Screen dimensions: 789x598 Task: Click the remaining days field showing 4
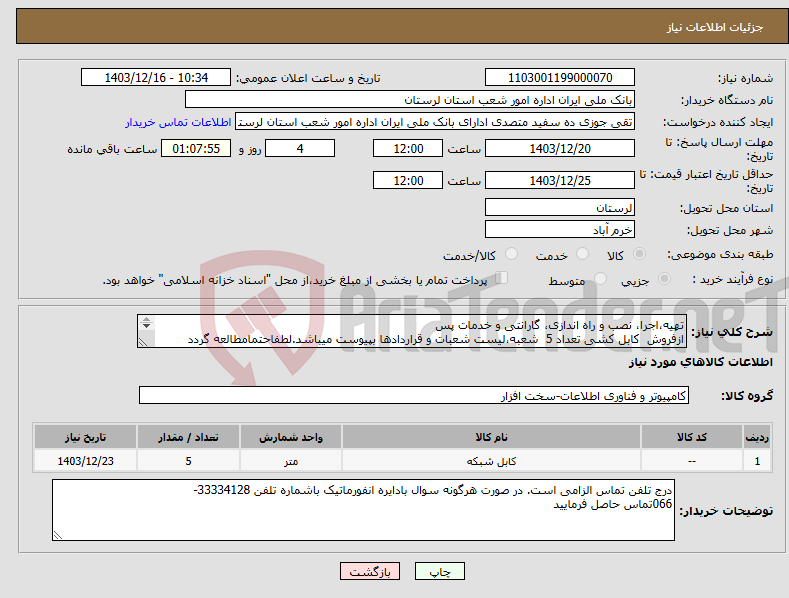tap(300, 148)
